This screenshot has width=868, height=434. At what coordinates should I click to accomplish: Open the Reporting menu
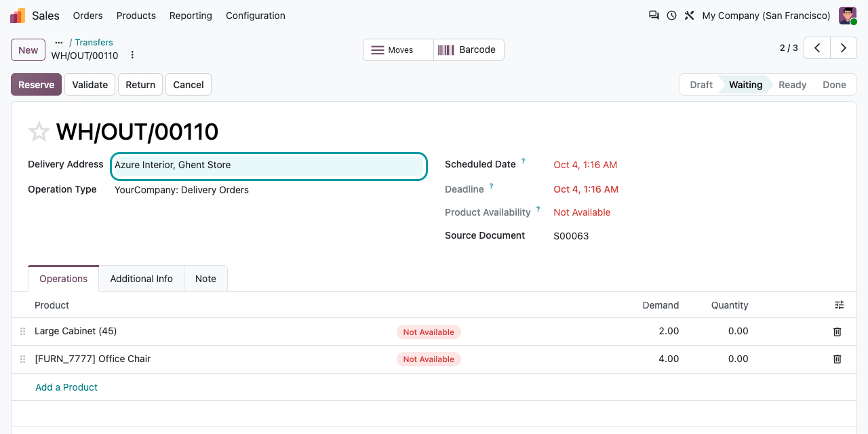coord(191,16)
